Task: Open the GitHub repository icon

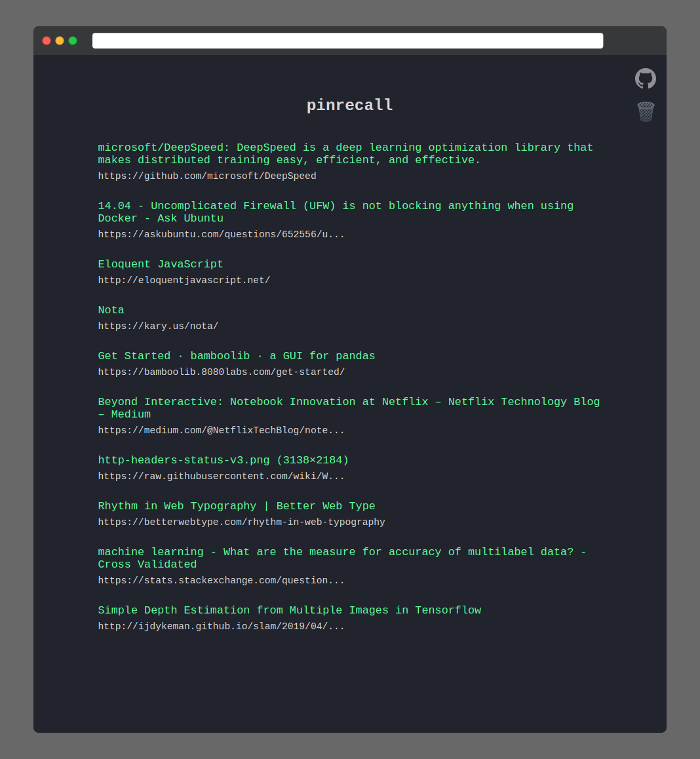Action: pos(646,79)
